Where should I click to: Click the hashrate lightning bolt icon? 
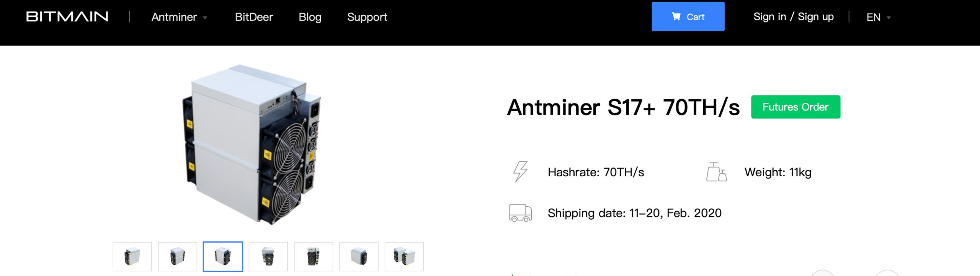point(520,172)
